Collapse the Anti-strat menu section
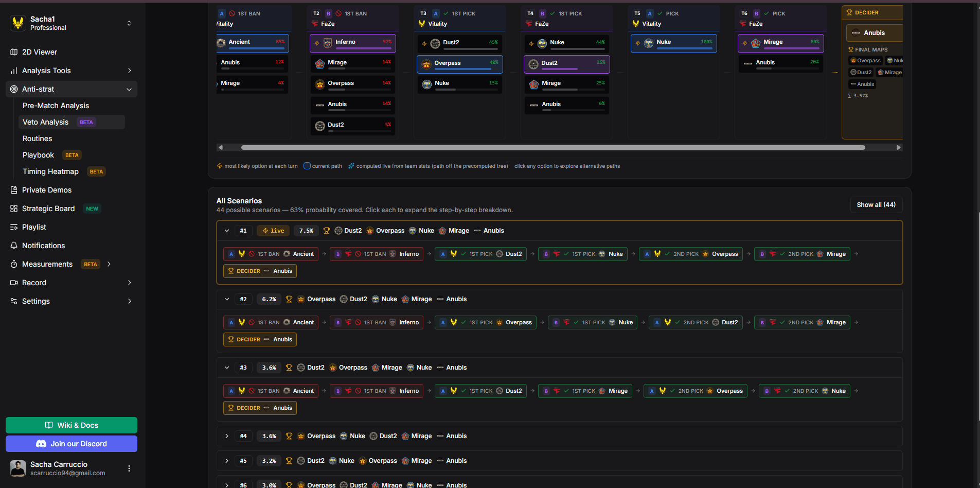 click(129, 89)
